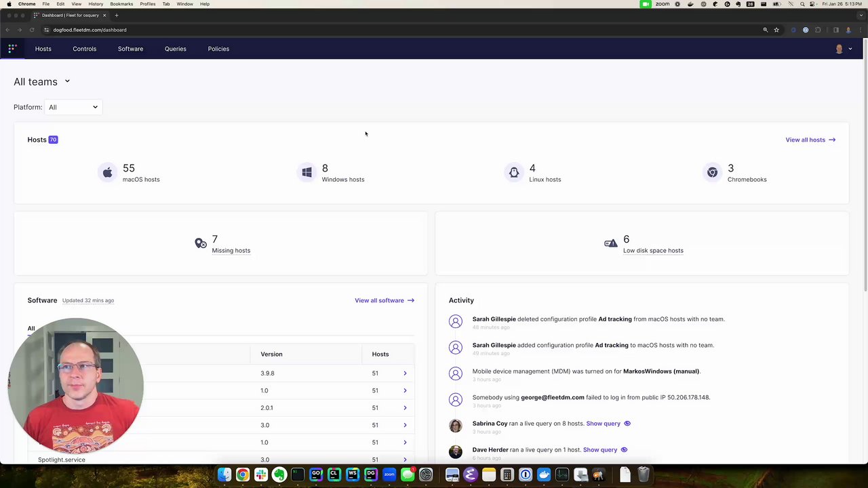The height and width of the screenshot is (488, 868).
Task: Click the Missing hosts icon
Action: coord(201,243)
